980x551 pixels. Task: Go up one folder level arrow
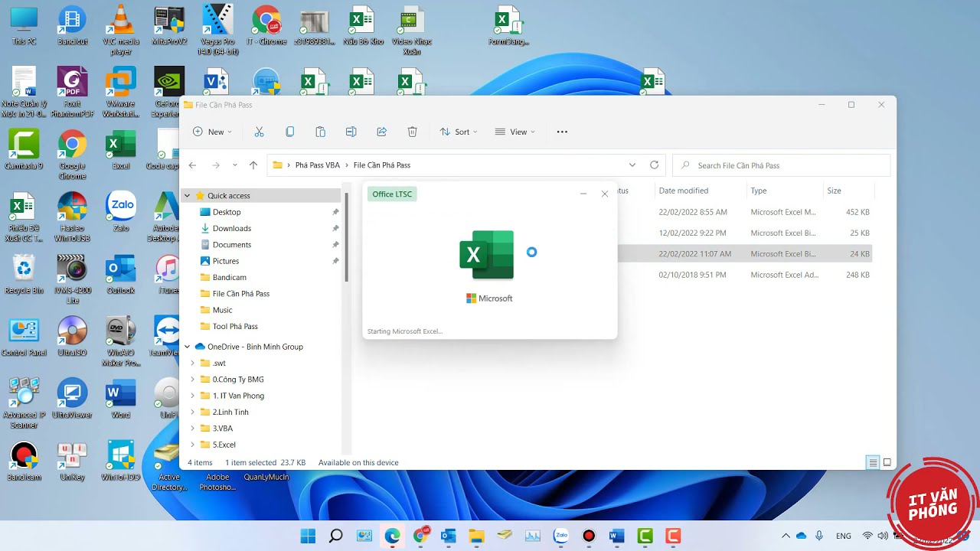(x=253, y=165)
